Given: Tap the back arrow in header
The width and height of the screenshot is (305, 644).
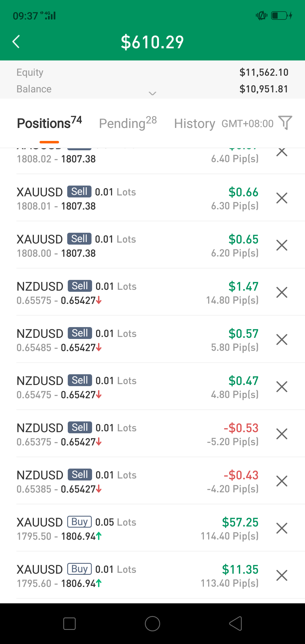Looking at the screenshot, I should 16,42.
